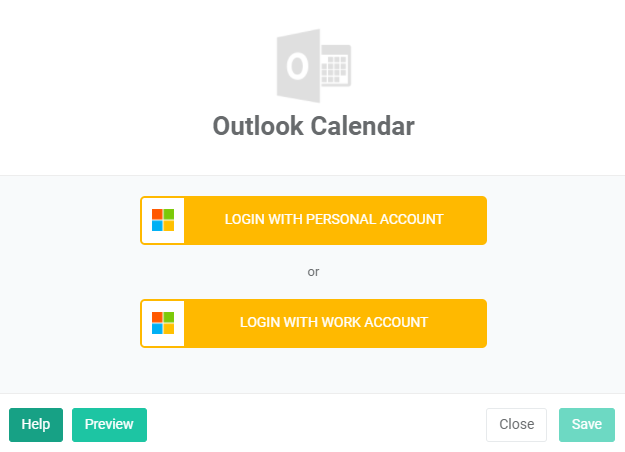
Task: Save the Outlook Calendar settings
Action: (586, 424)
